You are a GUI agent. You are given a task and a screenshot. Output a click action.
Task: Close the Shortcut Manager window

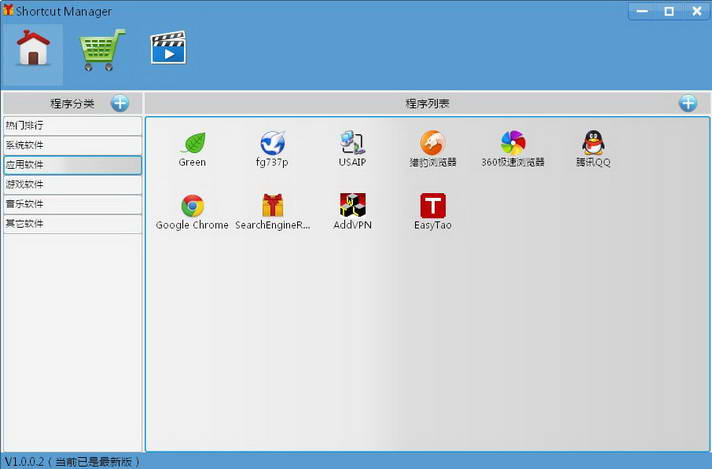pos(697,11)
